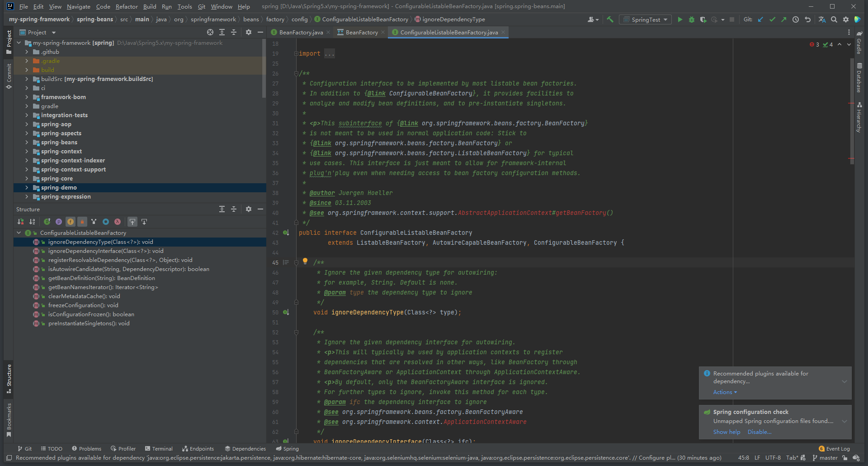Start debugging SpringTest

[x=692, y=19]
